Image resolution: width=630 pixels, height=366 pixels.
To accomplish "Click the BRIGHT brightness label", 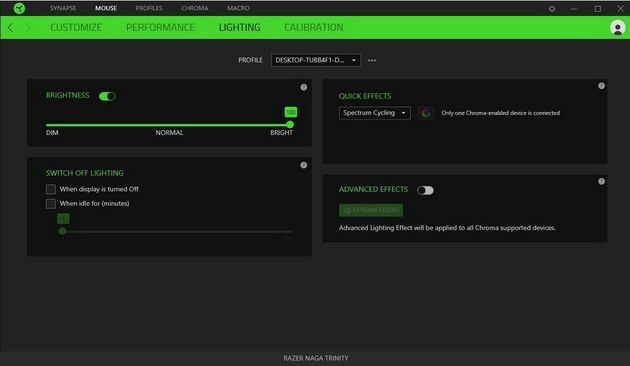I will point(281,133).
